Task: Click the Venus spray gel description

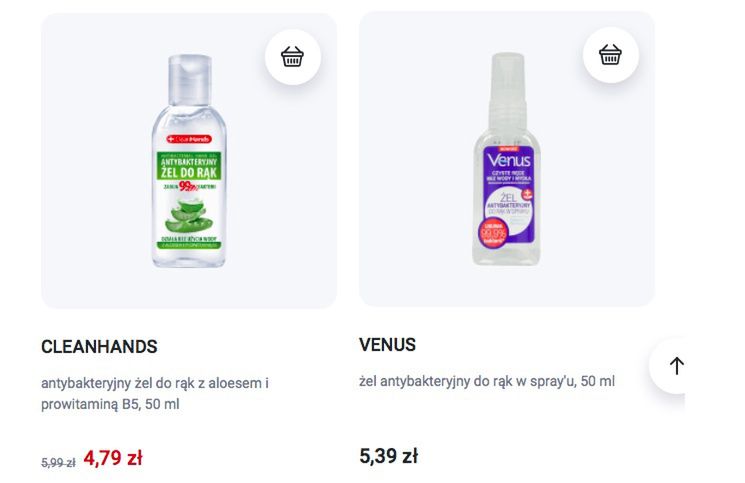Action: pos(487,381)
